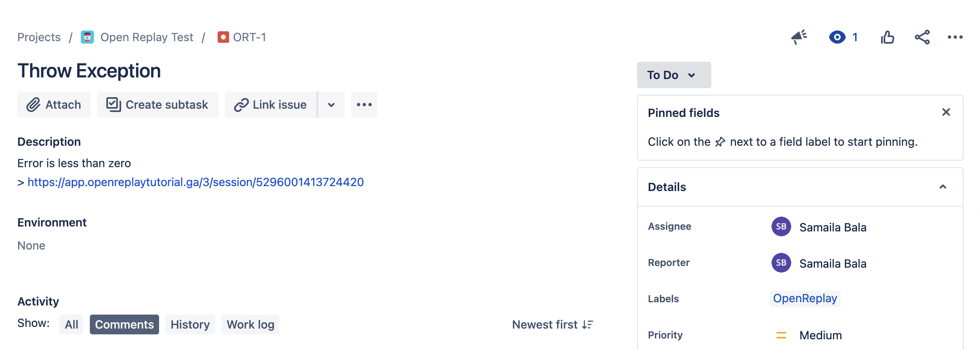Image resolution: width=980 pixels, height=350 pixels.
Task: Toggle the watch issue eye icon
Action: pos(837,37)
